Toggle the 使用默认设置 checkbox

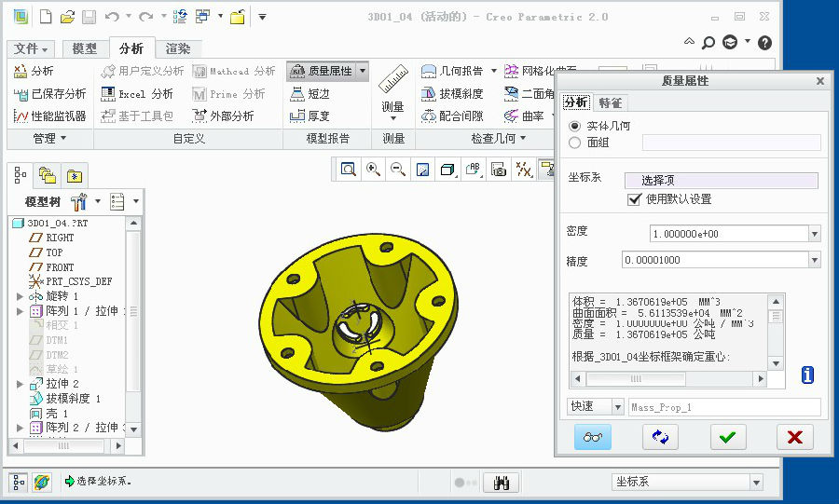click(x=635, y=199)
